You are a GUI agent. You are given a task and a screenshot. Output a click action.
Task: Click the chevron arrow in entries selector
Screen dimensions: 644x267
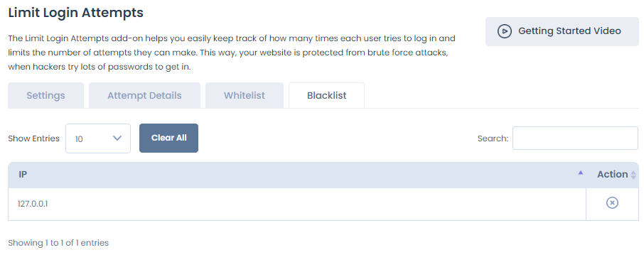coord(117,138)
